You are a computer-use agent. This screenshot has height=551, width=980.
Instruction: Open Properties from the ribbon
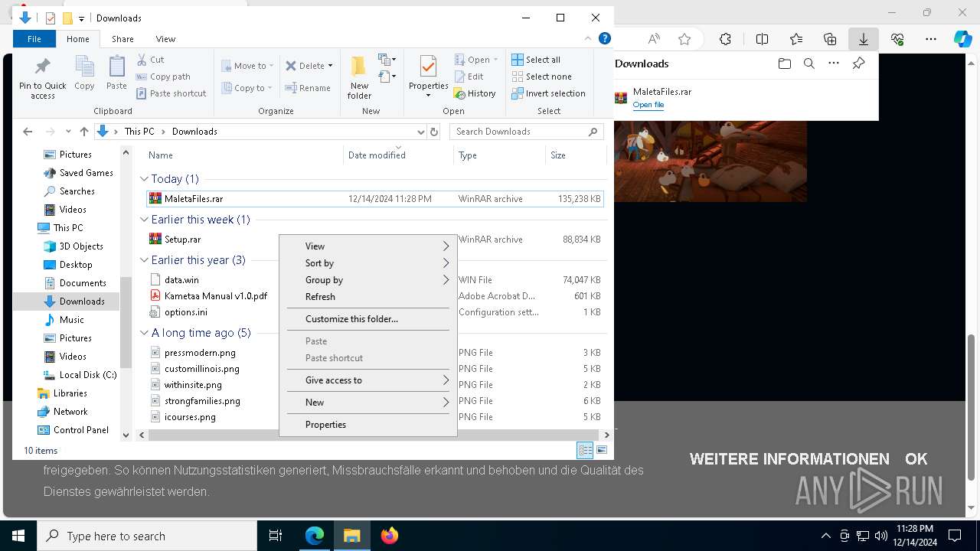point(428,77)
